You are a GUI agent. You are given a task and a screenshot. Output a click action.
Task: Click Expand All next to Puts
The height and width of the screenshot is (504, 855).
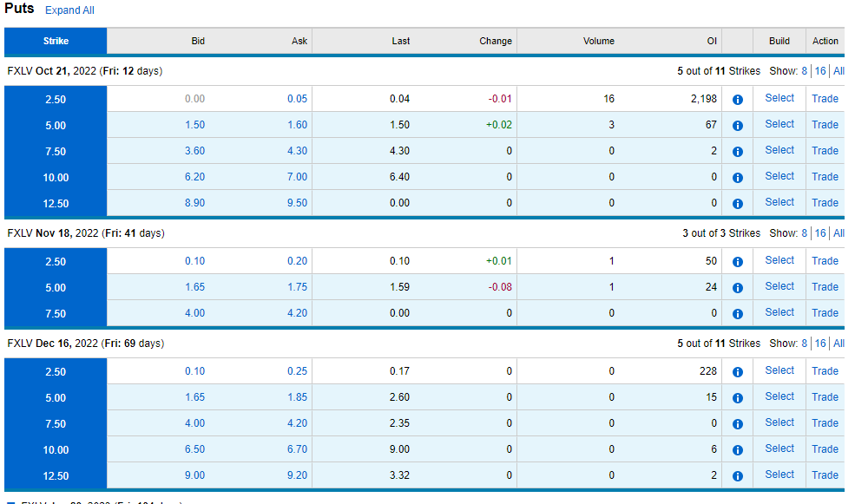pyautogui.click(x=69, y=10)
